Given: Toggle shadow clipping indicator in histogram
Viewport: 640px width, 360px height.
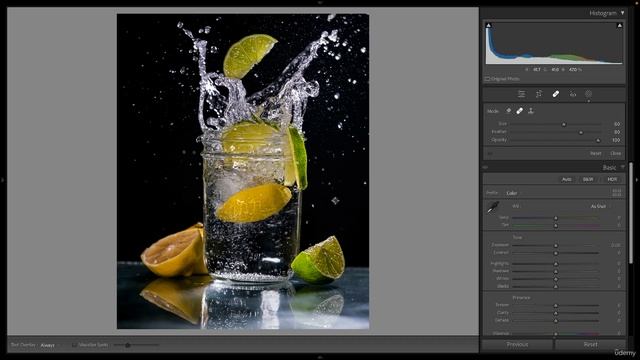Looking at the screenshot, I should pyautogui.click(x=489, y=26).
